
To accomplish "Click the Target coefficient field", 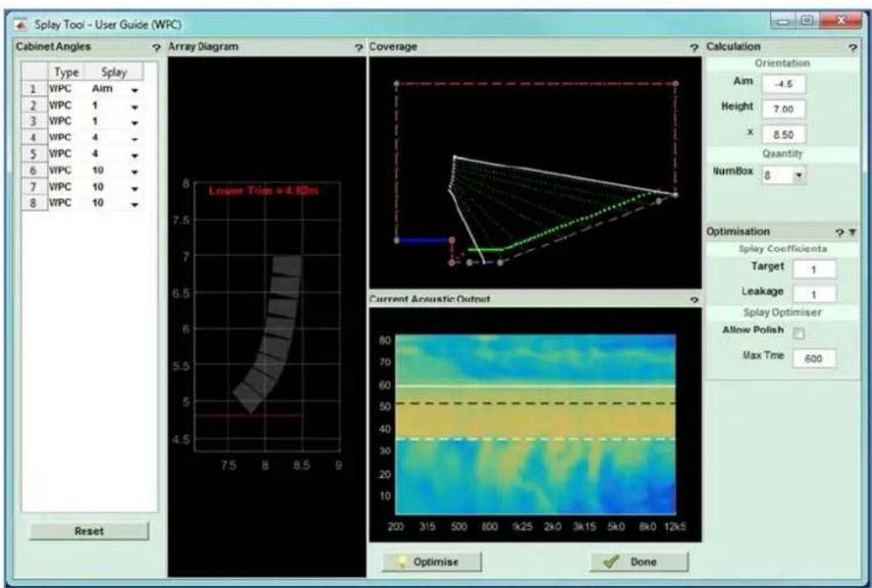I will tap(814, 269).
